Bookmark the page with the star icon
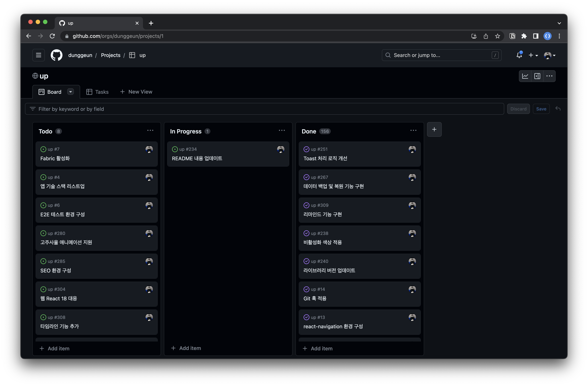The width and height of the screenshot is (588, 386). pos(497,36)
